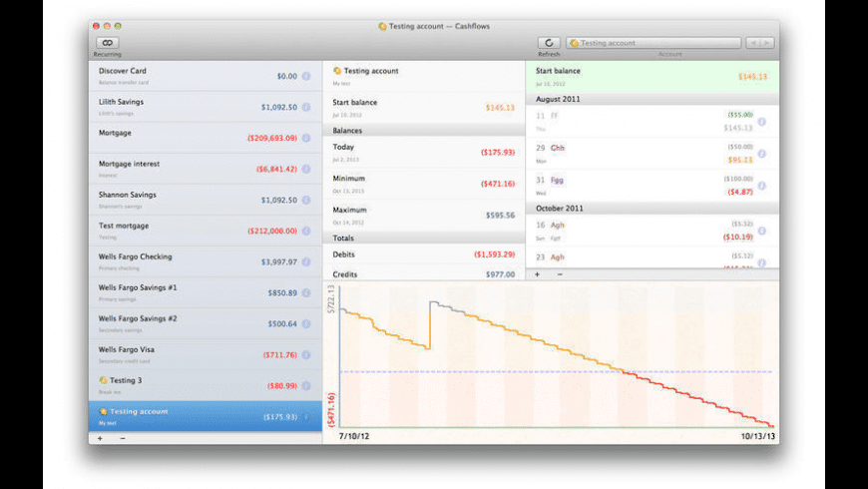Click the Refresh toolbar button

pos(549,43)
